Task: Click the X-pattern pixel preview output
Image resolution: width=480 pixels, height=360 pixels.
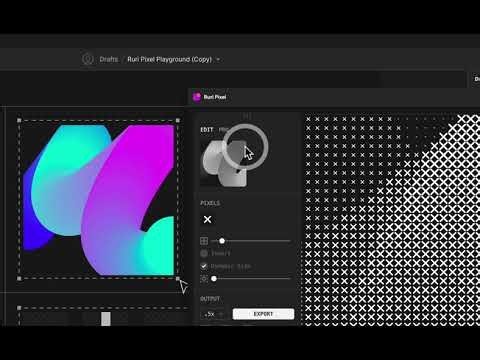Action: pyautogui.click(x=392, y=220)
